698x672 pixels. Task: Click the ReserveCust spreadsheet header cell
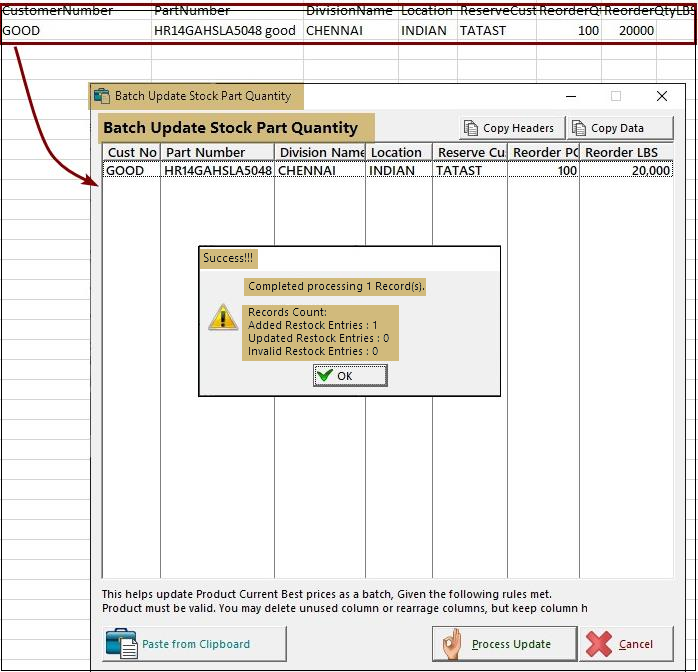497,11
